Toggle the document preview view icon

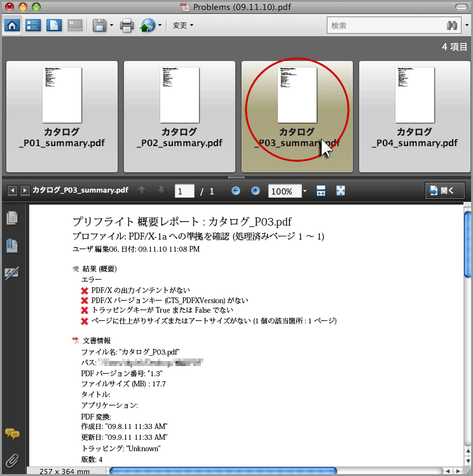tap(54, 26)
